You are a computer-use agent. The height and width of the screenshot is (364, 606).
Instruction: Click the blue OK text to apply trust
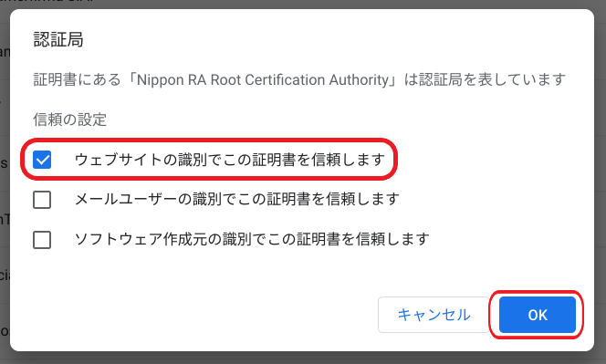point(538,316)
